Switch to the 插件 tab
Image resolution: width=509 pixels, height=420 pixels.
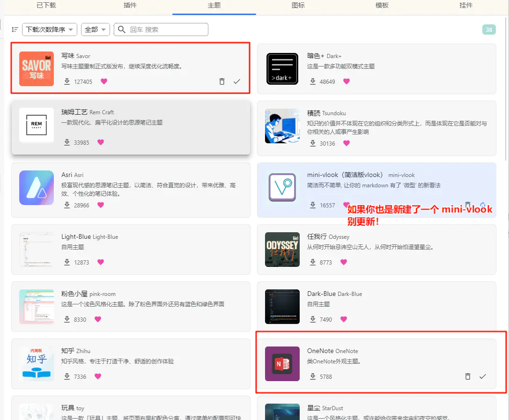tap(130, 5)
